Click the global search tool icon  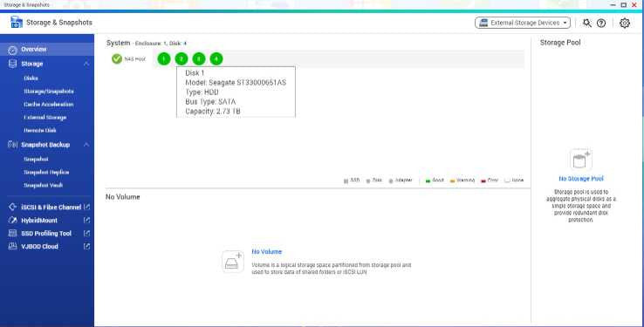[587, 23]
